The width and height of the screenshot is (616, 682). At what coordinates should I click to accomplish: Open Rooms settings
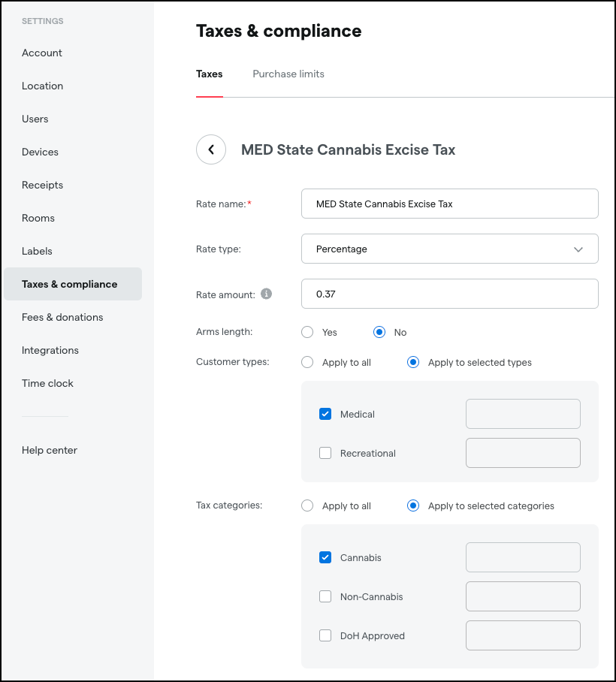38,219
